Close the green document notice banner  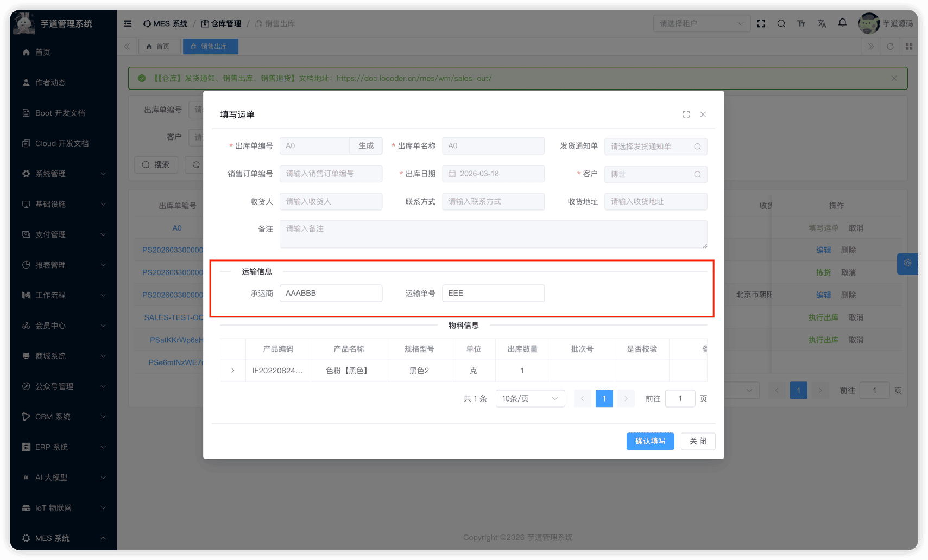pos(894,78)
